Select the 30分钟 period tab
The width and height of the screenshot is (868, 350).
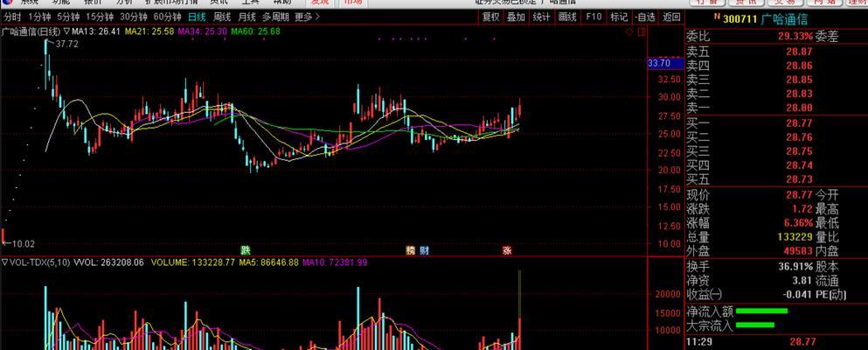tap(134, 17)
